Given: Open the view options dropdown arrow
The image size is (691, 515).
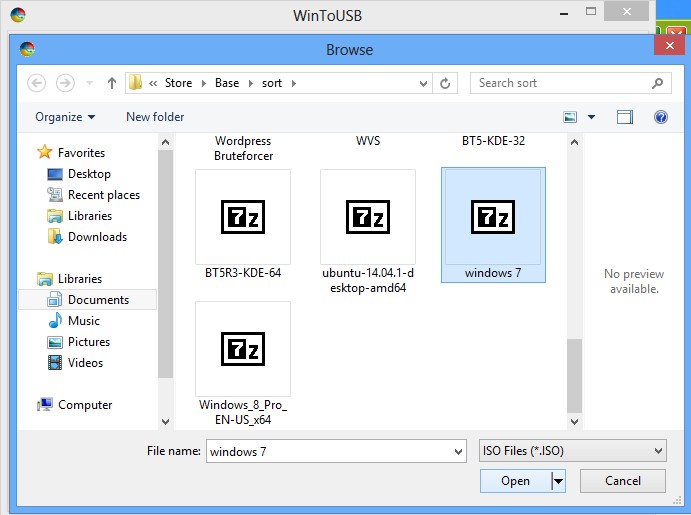Looking at the screenshot, I should pos(591,117).
